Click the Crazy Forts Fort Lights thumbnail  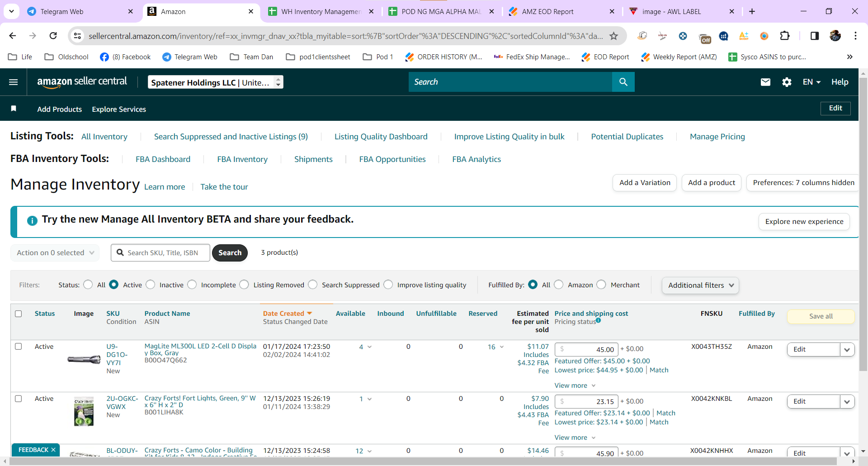coord(84,411)
